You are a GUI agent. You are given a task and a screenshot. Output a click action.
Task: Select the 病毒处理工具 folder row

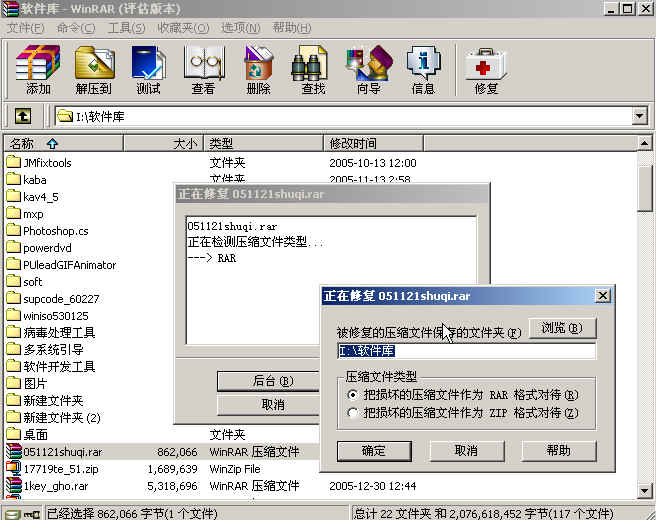59,333
